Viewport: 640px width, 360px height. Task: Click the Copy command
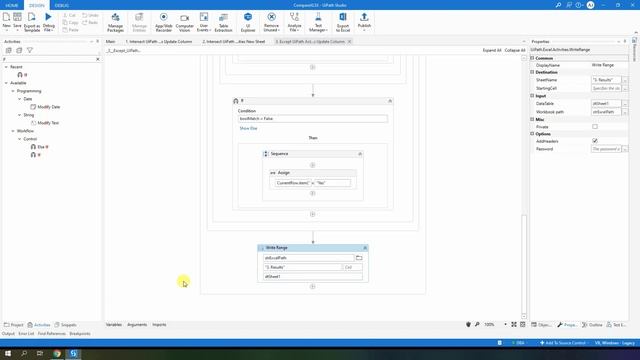coord(70,23)
